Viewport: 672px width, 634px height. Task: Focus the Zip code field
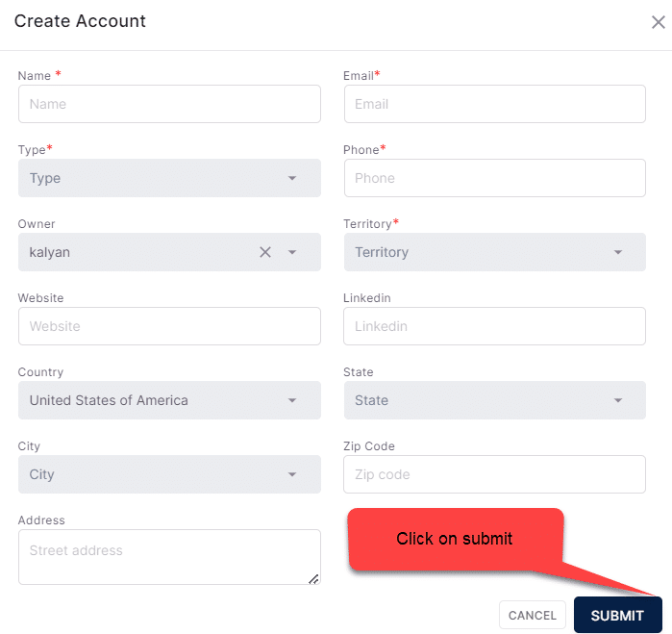[494, 474]
